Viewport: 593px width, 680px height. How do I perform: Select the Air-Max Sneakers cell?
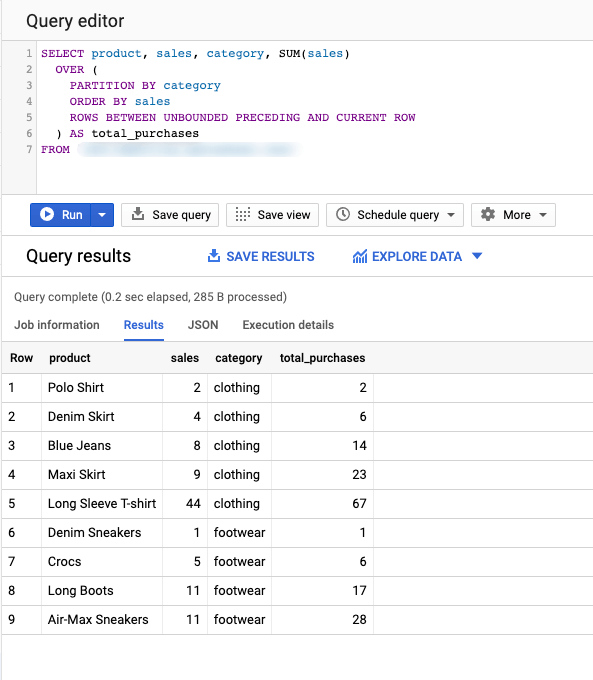tap(102, 620)
